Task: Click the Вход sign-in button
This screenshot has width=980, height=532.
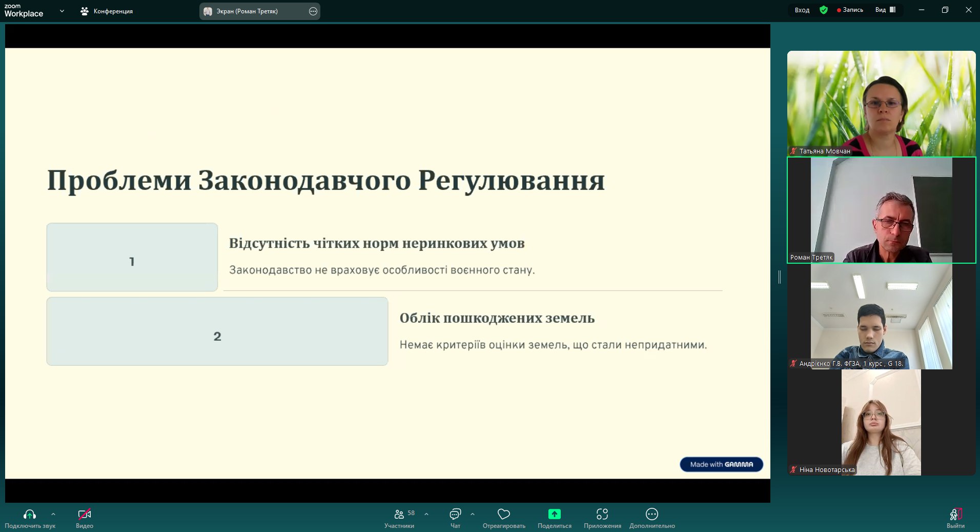Action: (x=802, y=10)
